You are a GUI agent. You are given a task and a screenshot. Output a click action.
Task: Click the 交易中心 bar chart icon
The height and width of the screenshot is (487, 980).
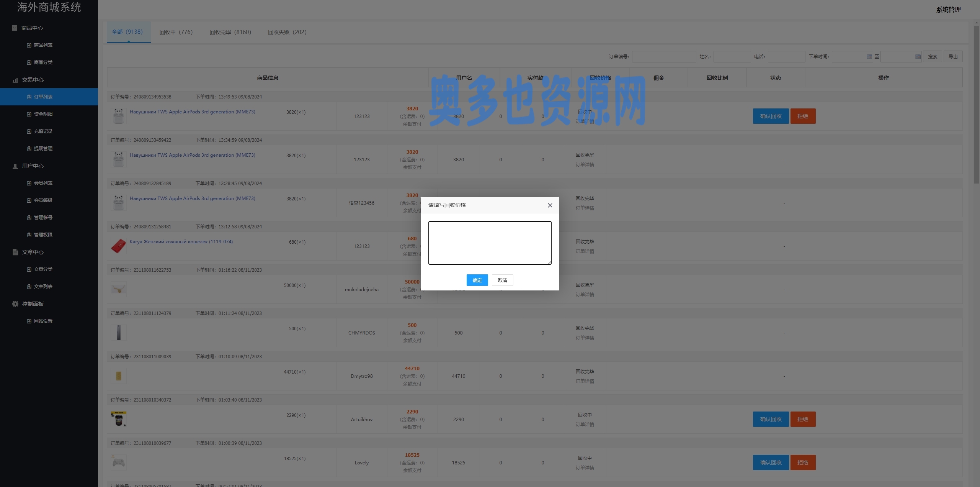click(x=15, y=80)
